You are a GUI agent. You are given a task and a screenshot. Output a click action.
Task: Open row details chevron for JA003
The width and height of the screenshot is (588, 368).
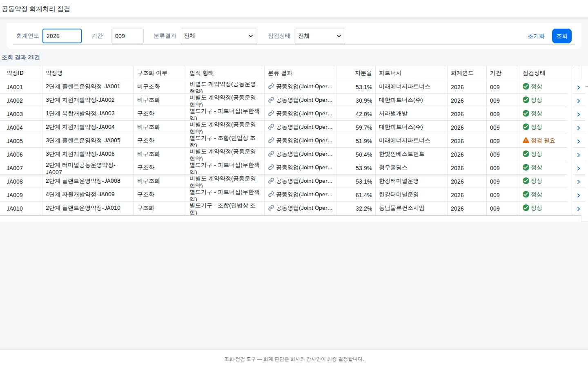578,114
